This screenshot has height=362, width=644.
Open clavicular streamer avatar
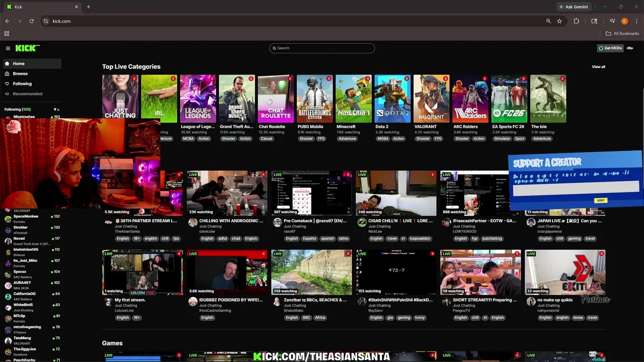tap(193, 223)
